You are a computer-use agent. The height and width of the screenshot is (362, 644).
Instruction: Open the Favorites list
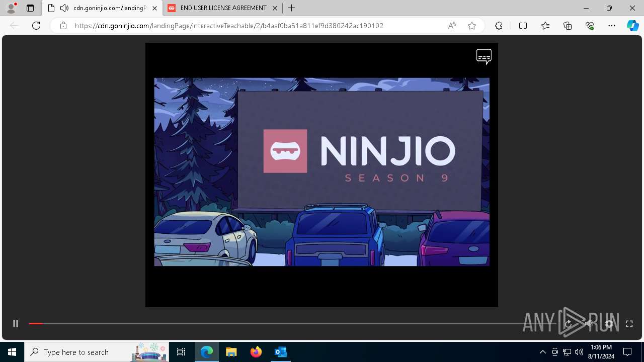[545, 26]
